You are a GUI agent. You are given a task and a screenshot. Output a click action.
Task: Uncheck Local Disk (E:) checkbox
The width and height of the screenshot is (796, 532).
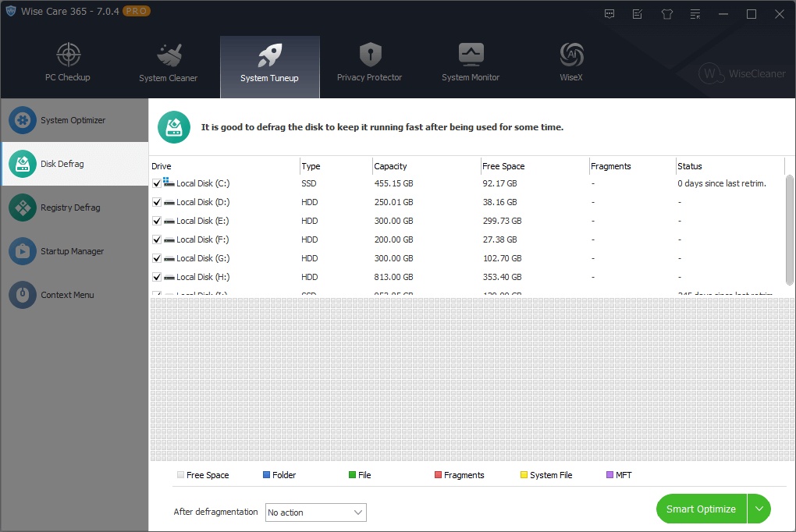(157, 222)
